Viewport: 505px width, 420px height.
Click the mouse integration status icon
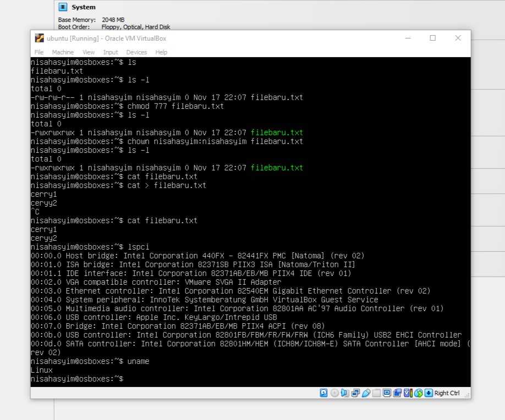(419, 393)
